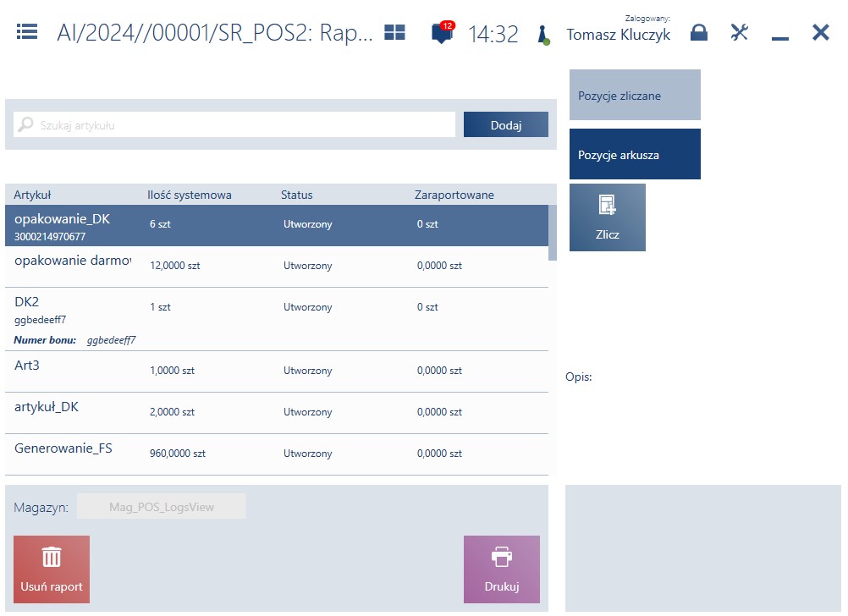Click the Status column header
This screenshot has height=616, width=848.
point(296,195)
